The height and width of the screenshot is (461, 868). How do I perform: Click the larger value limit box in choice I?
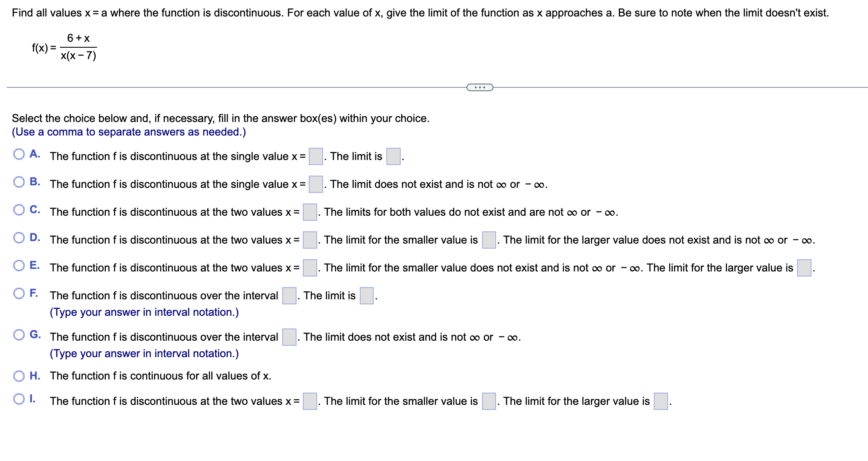point(660,400)
